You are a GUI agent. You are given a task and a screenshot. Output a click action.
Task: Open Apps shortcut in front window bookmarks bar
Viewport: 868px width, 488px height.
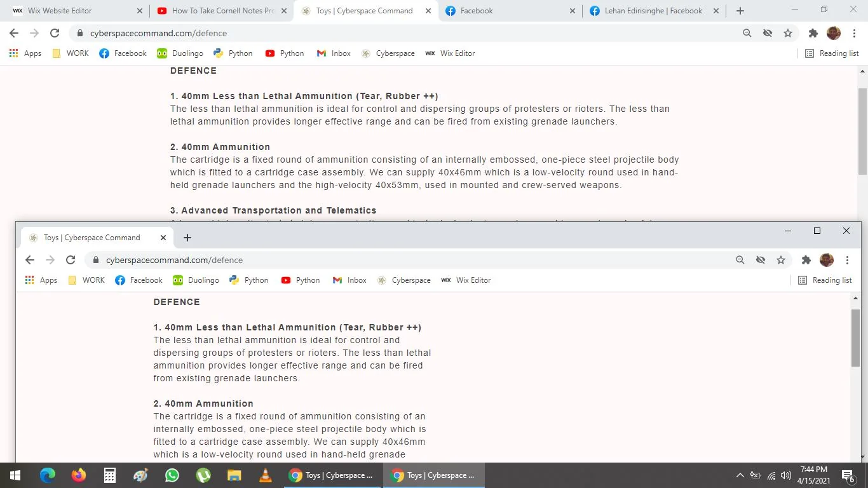pyautogui.click(x=41, y=280)
